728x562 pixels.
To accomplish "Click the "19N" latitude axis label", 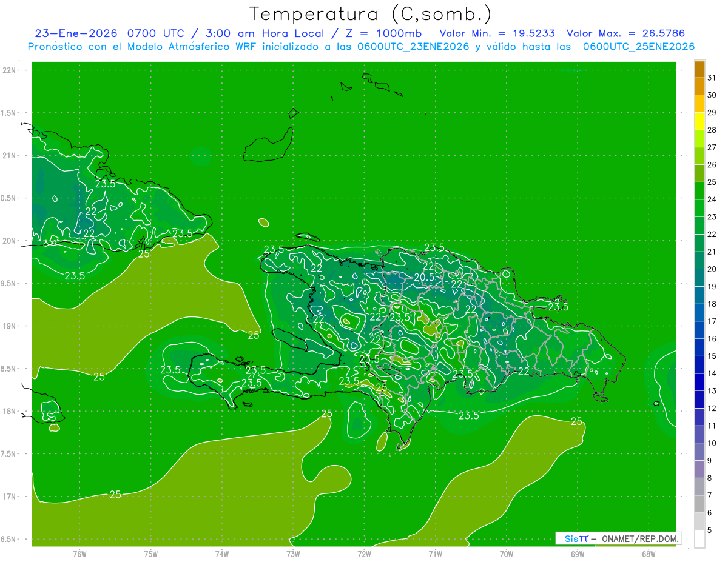I will pyautogui.click(x=10, y=326).
